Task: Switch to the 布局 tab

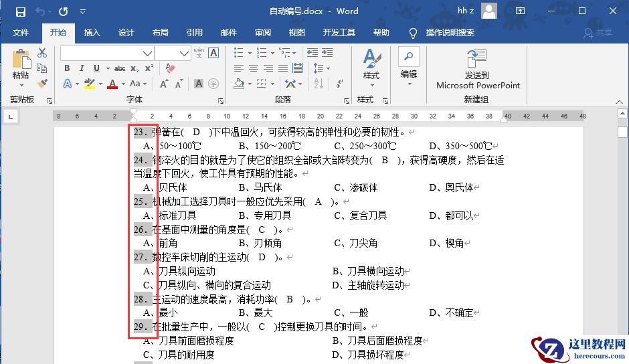Action: [160, 33]
